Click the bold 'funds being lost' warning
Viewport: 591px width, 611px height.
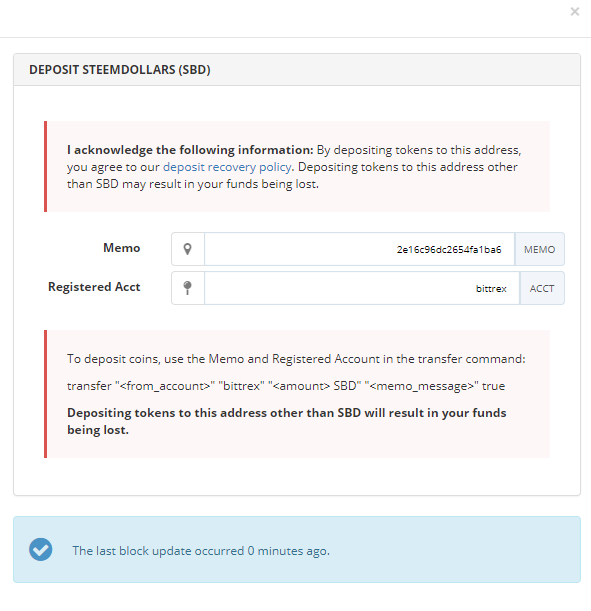coord(287,421)
